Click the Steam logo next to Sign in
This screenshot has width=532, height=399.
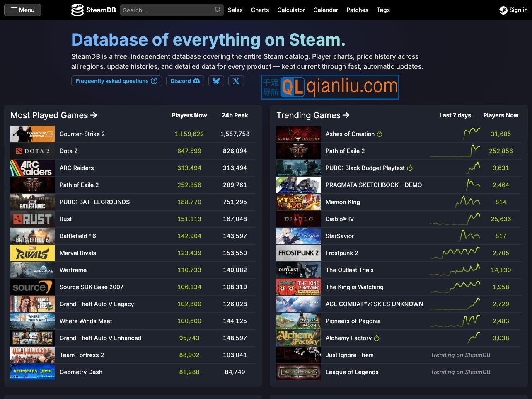click(503, 10)
